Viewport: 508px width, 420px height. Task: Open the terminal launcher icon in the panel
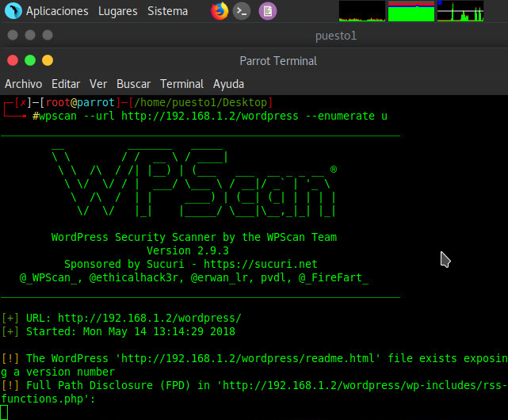[243, 11]
